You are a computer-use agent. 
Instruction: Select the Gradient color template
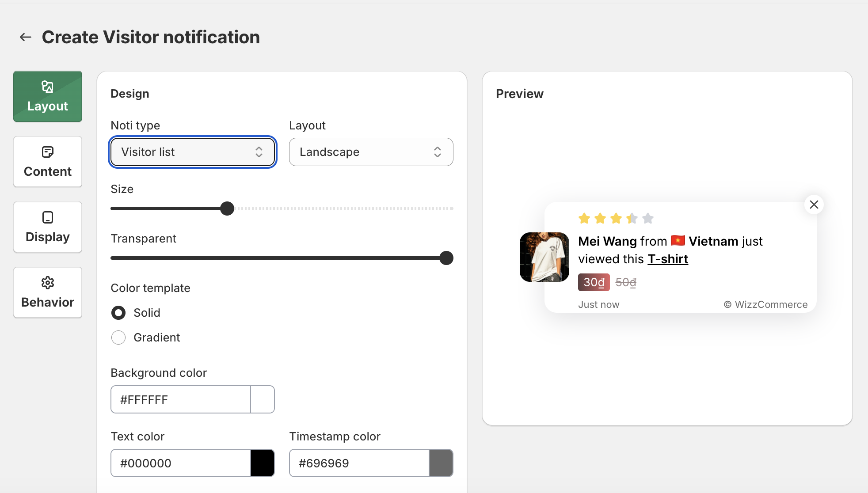[x=118, y=338]
